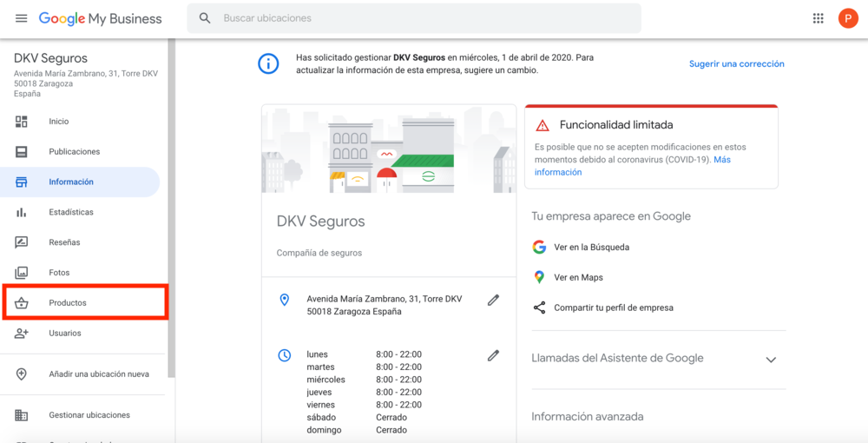The height and width of the screenshot is (443, 868).
Task: Click Compartir tu perfil de empresa
Action: pos(614,307)
